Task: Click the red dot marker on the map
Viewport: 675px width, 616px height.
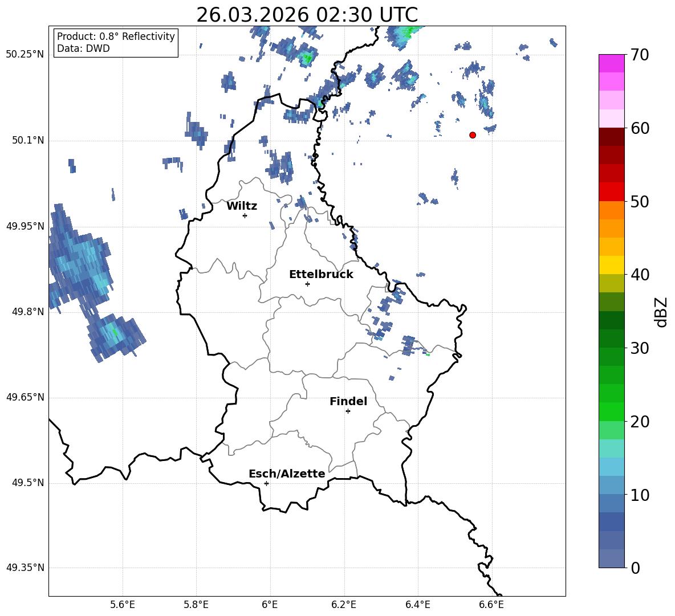Action: 472,135
